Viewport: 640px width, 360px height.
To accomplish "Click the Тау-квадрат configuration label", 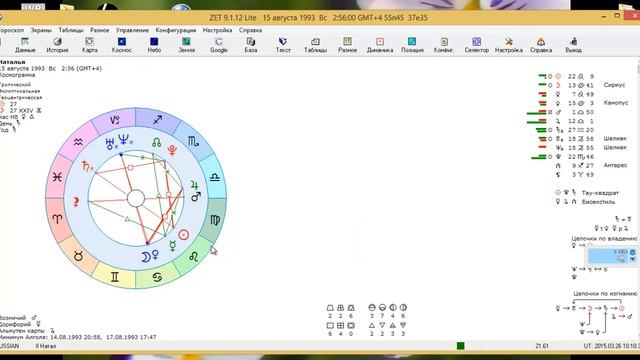I will [x=600, y=193].
